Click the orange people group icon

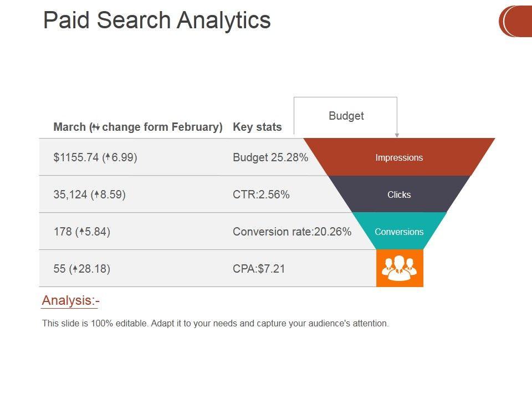pyautogui.click(x=400, y=268)
